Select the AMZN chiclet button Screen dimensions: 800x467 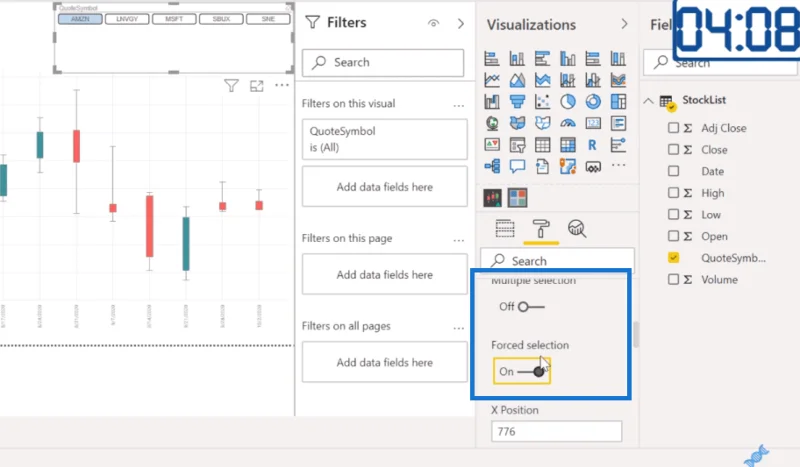(80, 19)
